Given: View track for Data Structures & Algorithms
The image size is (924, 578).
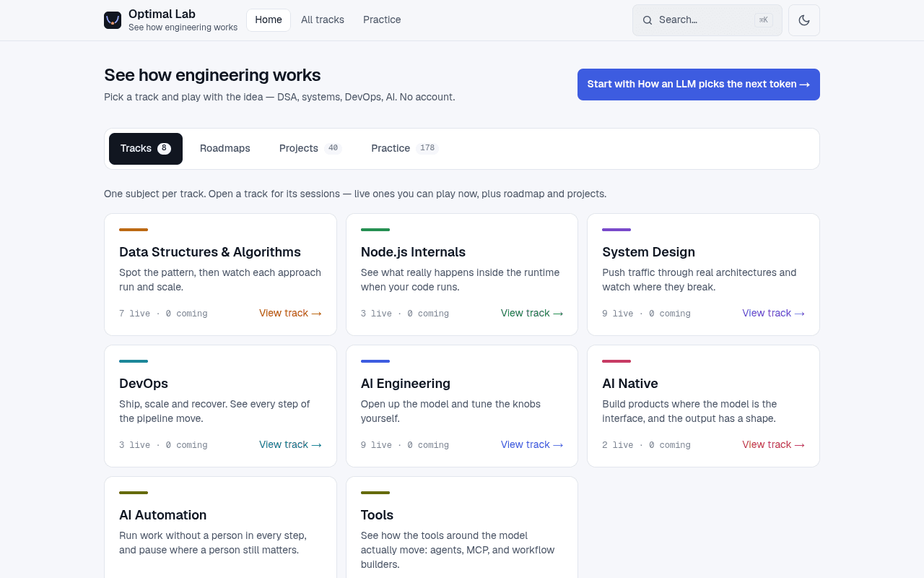Looking at the screenshot, I should coord(290,314).
